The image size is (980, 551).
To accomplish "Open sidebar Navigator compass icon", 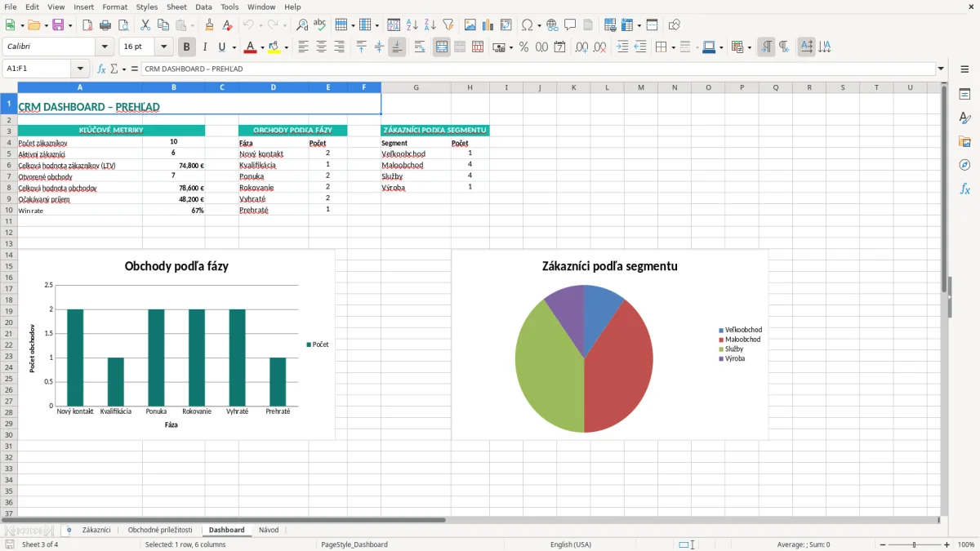I will tap(964, 165).
